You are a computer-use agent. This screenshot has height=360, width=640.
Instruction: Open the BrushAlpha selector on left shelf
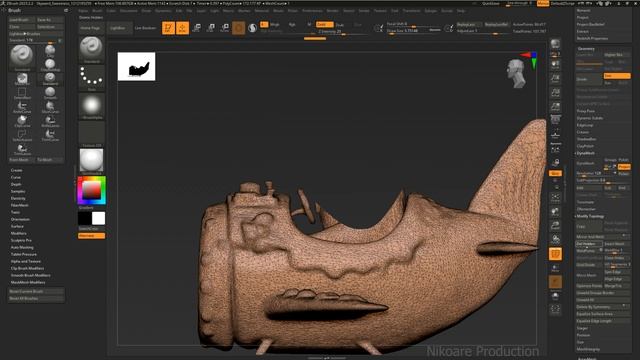point(91,106)
